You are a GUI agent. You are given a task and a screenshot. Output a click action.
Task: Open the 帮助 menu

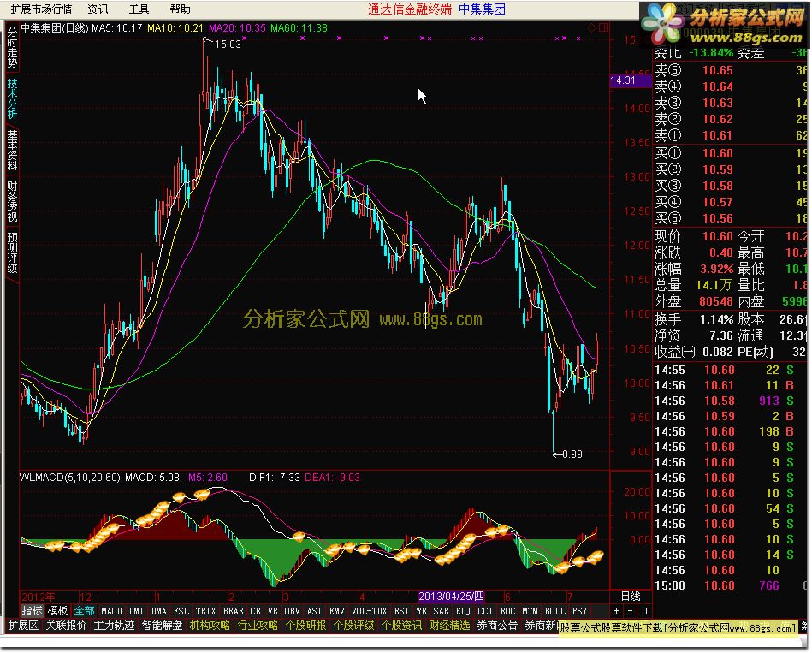(x=181, y=9)
